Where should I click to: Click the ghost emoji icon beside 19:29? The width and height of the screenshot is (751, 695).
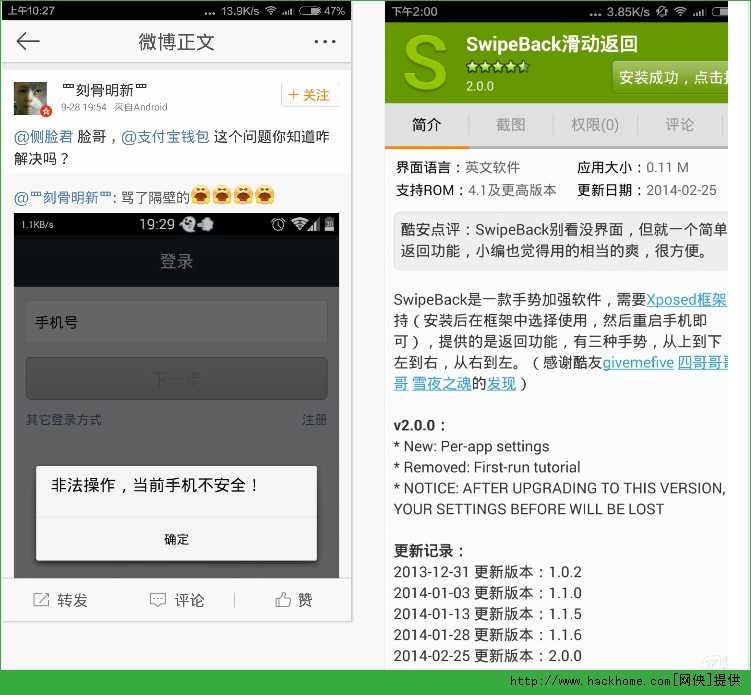[x=189, y=224]
